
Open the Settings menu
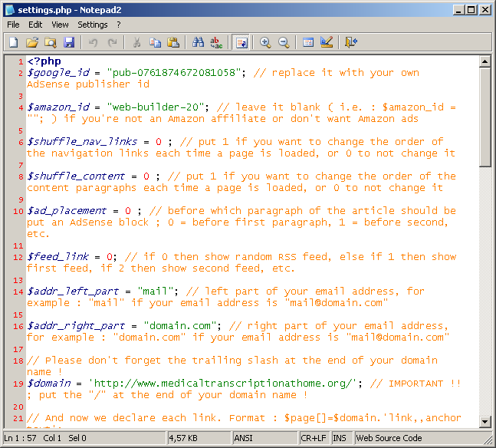pos(93,25)
